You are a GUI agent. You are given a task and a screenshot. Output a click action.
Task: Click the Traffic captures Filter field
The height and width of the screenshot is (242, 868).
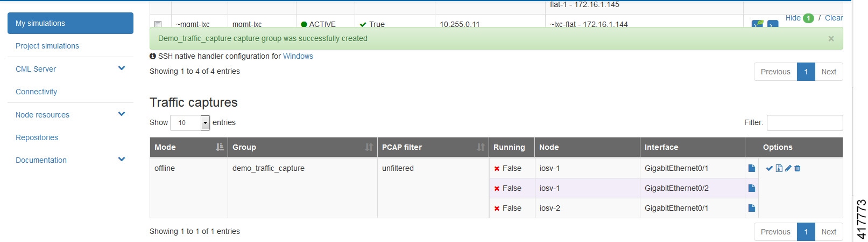click(805, 123)
